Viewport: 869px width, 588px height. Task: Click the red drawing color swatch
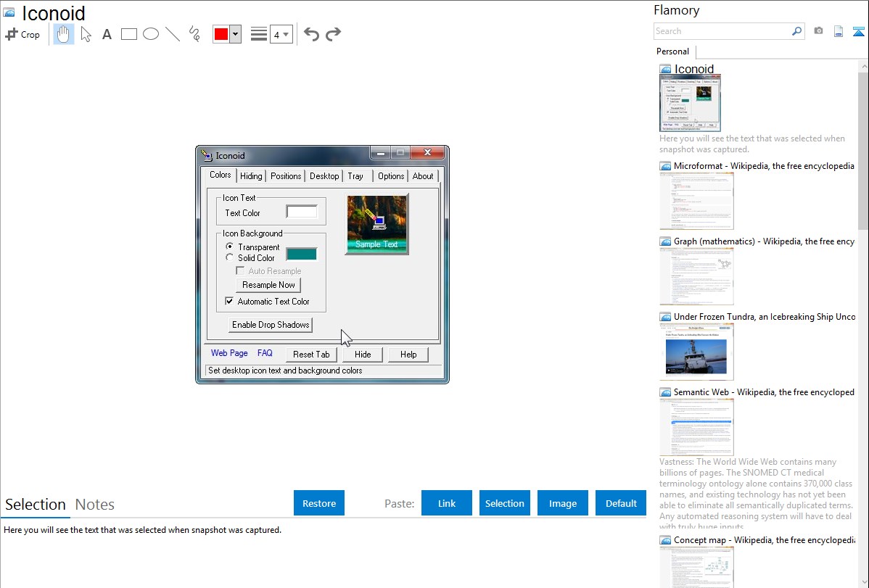[221, 34]
